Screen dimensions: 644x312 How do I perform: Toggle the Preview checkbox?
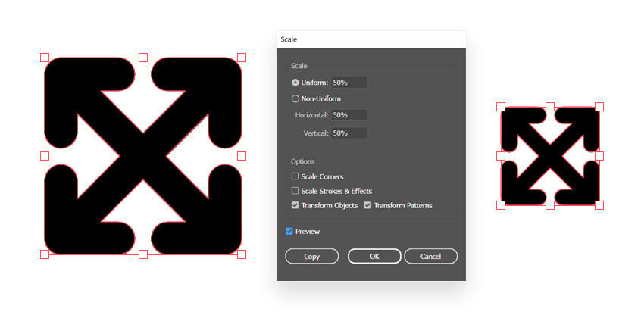click(289, 232)
